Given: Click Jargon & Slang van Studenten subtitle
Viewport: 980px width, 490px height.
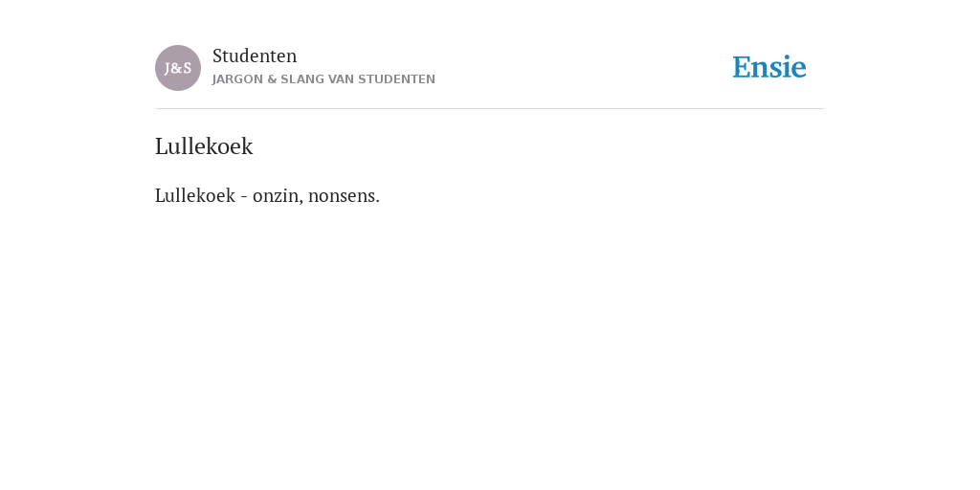Looking at the screenshot, I should point(323,79).
